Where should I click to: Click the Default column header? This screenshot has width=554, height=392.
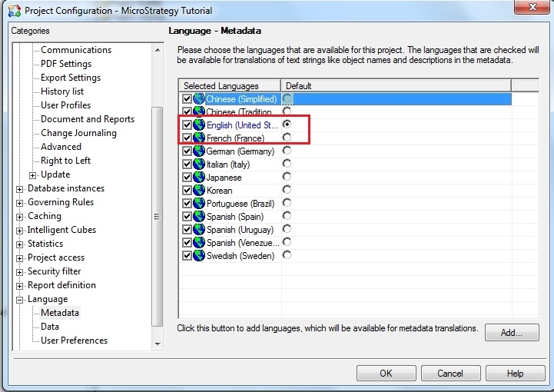396,86
